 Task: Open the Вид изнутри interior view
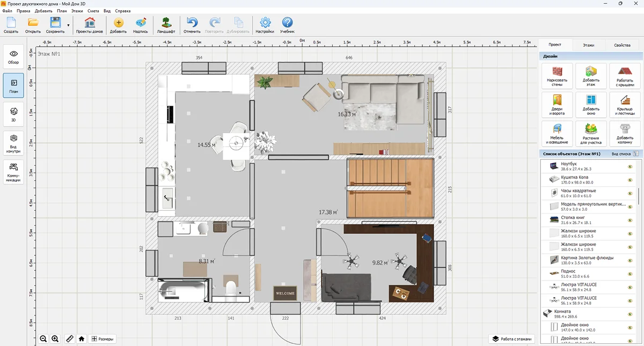click(13, 144)
